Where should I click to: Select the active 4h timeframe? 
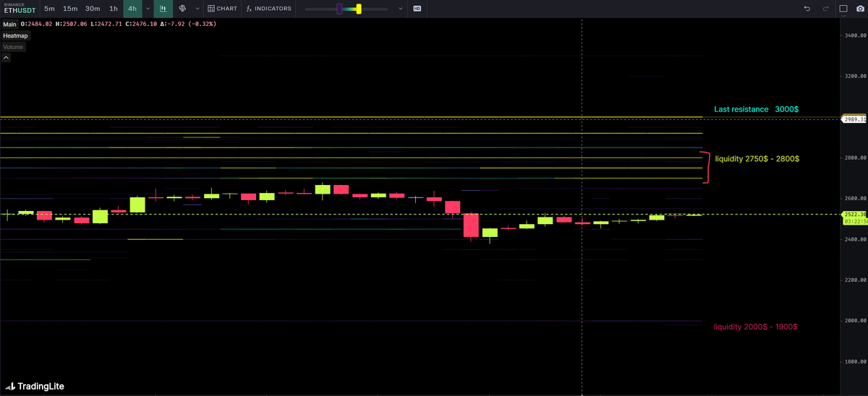132,9
